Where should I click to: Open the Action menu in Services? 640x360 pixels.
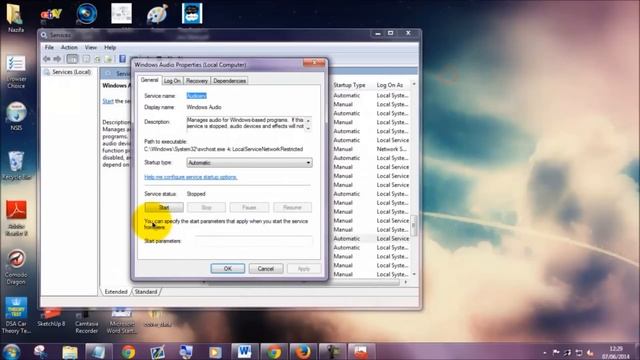69,47
